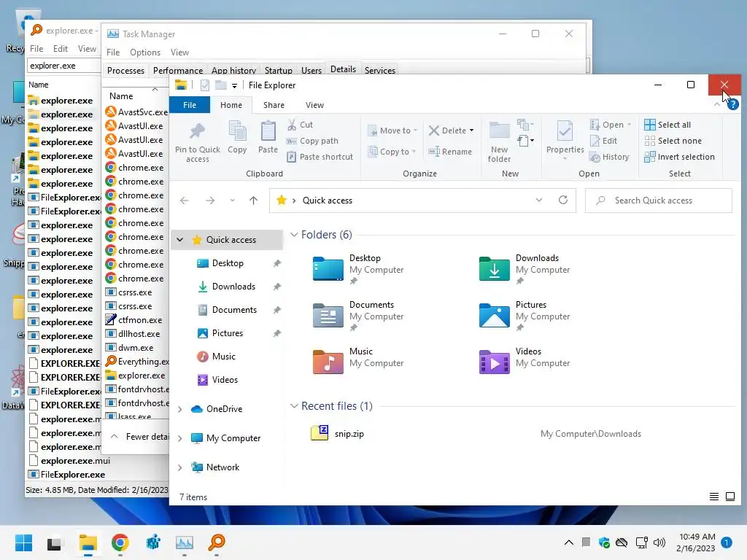The width and height of the screenshot is (747, 560).
Task: Collapse Quick access tree node
Action: coord(180,239)
